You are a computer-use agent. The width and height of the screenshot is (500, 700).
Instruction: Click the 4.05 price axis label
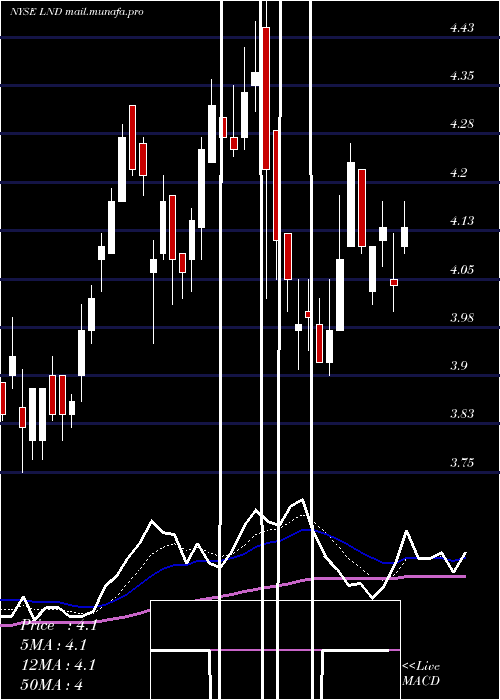(x=462, y=270)
